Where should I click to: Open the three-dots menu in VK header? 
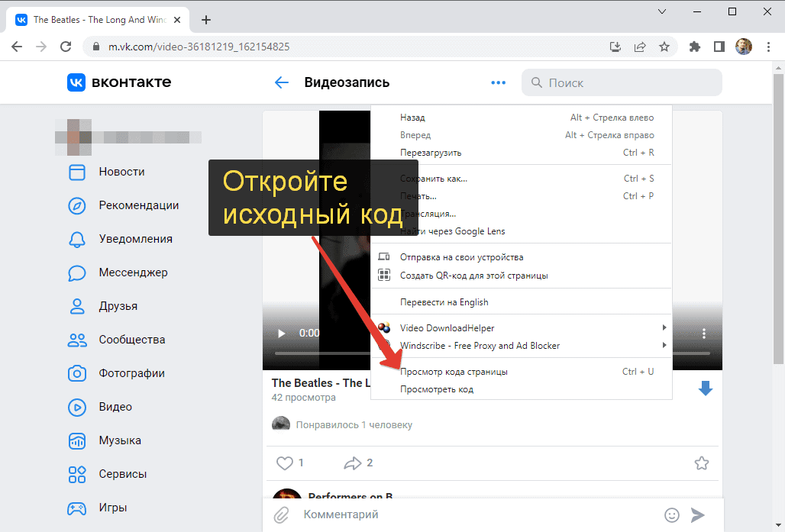click(x=499, y=82)
